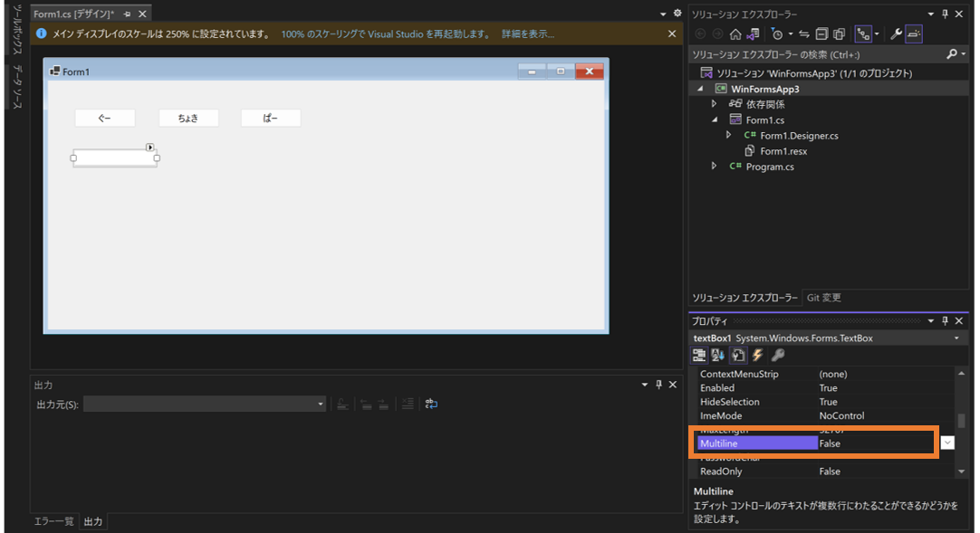
Task: Open the Events view in the Properties panel
Action: (758, 355)
